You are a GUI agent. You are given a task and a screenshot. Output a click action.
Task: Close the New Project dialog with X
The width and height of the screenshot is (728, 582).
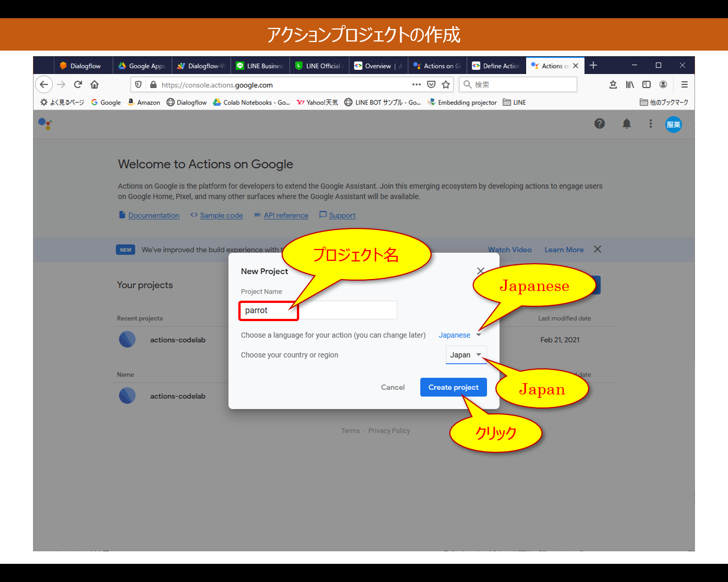pyautogui.click(x=481, y=271)
